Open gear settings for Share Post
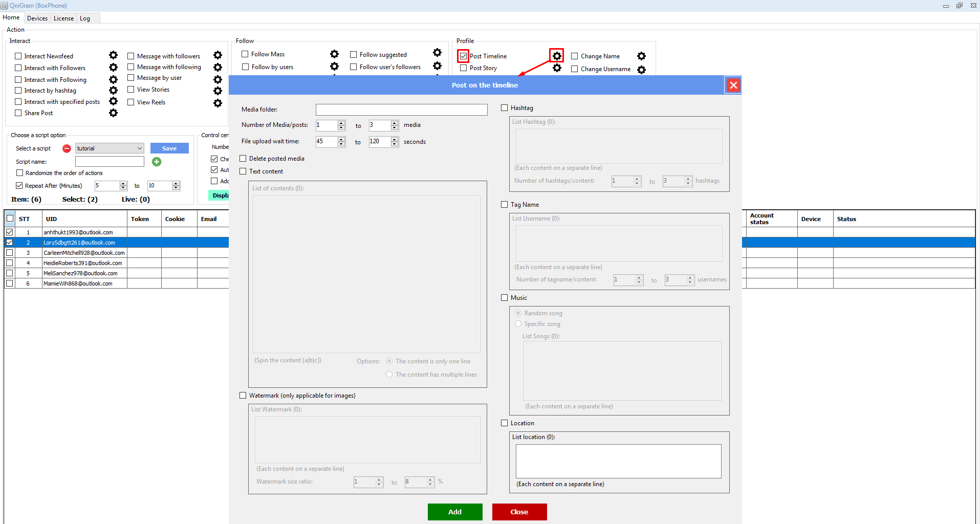The height and width of the screenshot is (524, 980). coord(113,113)
